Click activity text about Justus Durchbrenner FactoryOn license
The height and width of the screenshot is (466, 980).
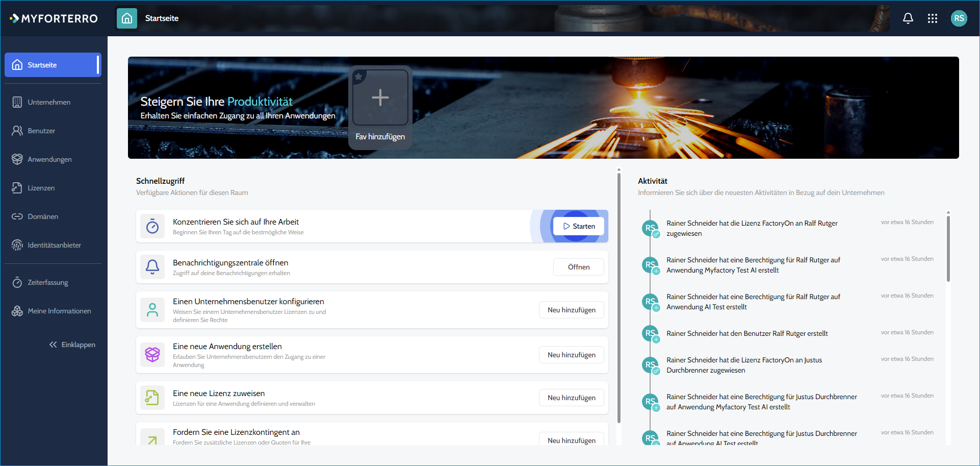pos(744,365)
